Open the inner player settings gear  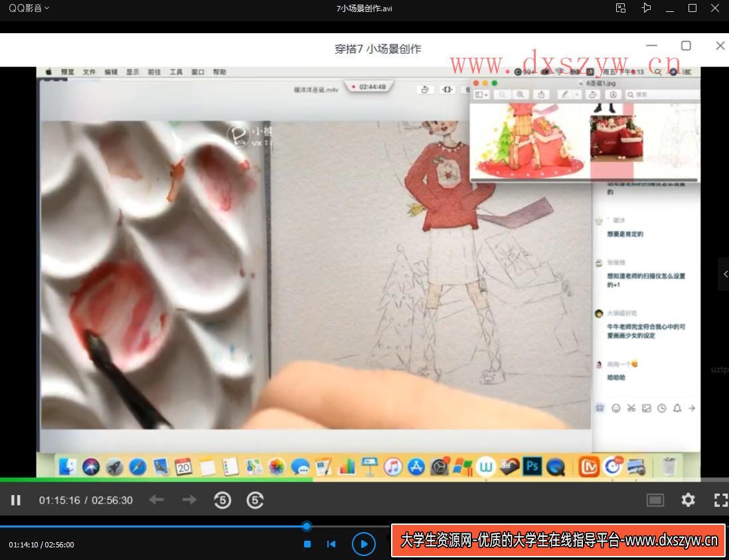click(688, 500)
